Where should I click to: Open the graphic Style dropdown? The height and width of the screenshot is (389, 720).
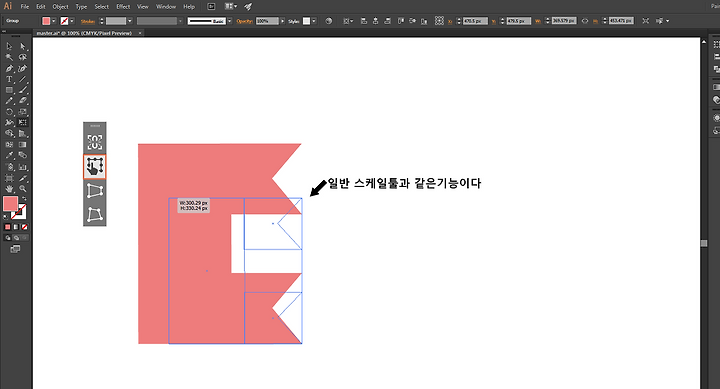point(314,21)
